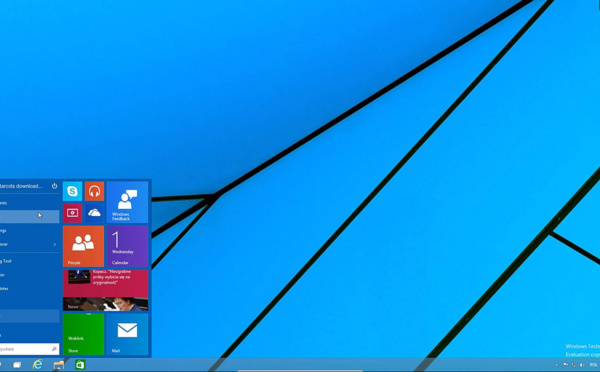Open the Store icon on the taskbar
600x372 pixels.
coord(80,365)
